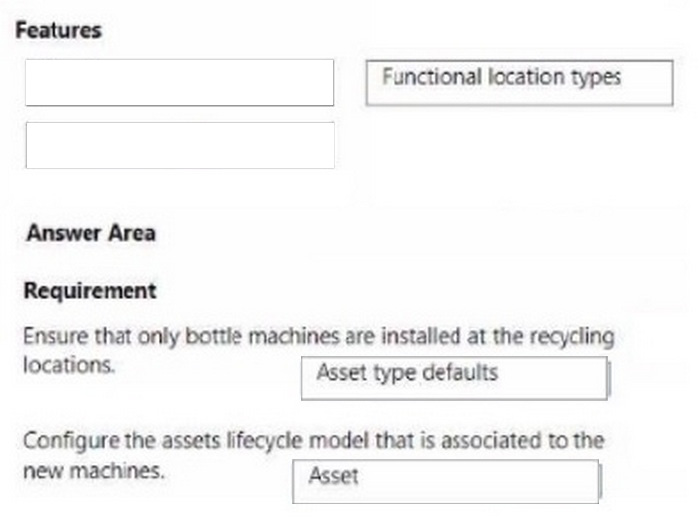Image resolution: width=700 pixels, height=531 pixels.
Task: Click the word 'associated' in the second requirement
Action: (501, 441)
